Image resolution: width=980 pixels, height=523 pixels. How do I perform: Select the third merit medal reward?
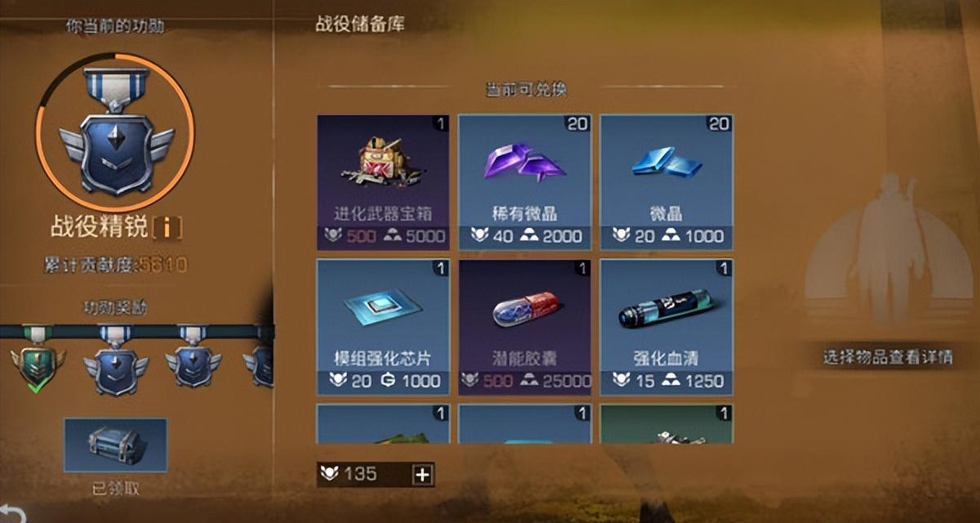coord(194,357)
